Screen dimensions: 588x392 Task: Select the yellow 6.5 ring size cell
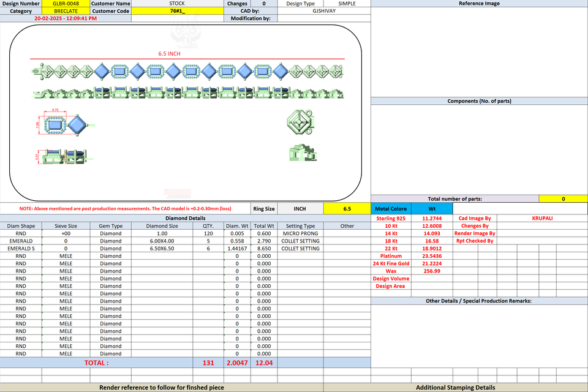coord(347,209)
